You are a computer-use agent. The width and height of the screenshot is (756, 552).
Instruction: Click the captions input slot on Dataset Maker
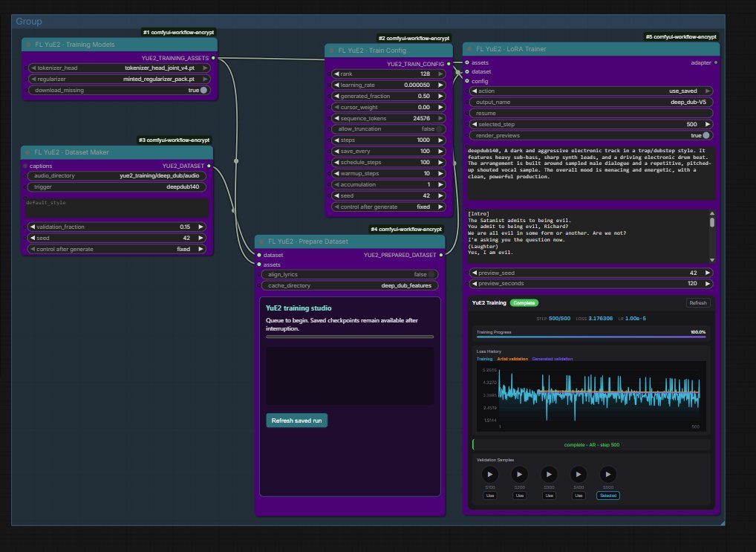[25, 166]
